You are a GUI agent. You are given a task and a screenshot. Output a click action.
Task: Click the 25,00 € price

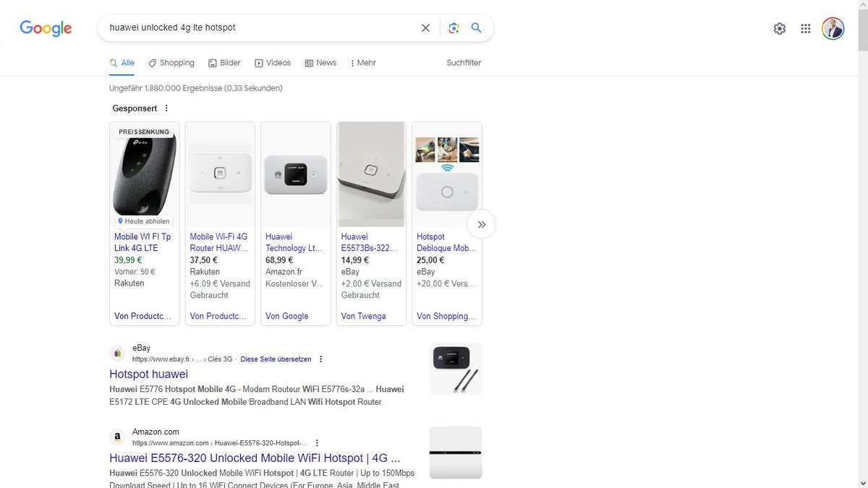coord(430,260)
